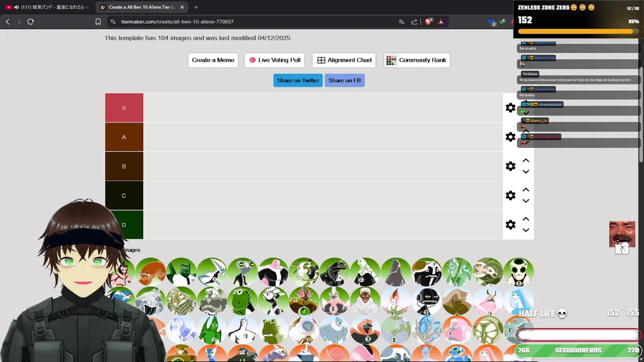Pick the green plant-like Wildvine alien image
This screenshot has height=362, width=644.
click(457, 273)
